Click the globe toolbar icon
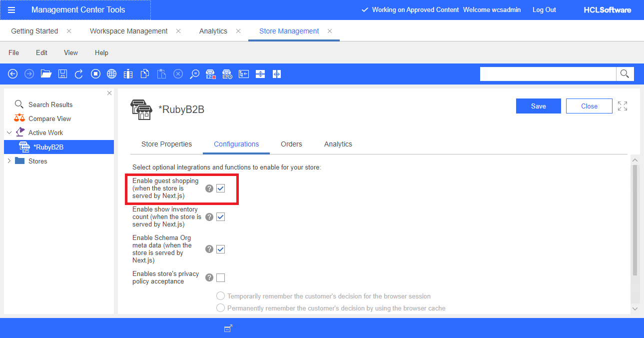644x338 pixels. [x=112, y=74]
